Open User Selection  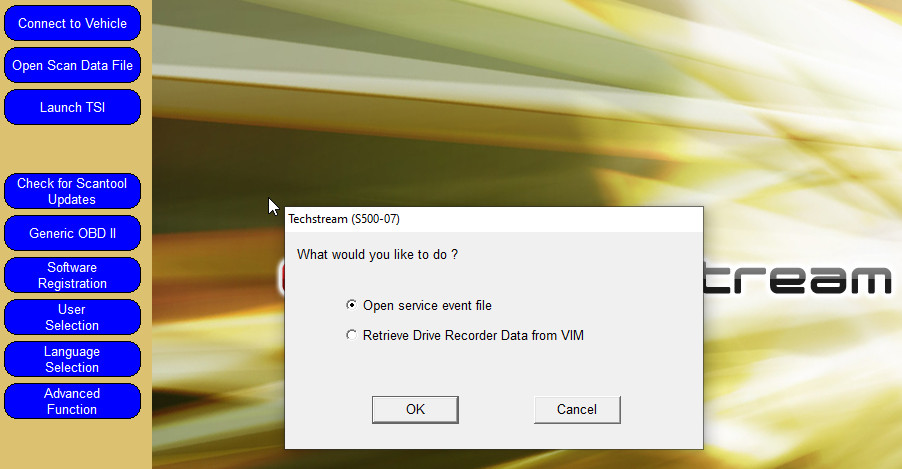coord(72,317)
